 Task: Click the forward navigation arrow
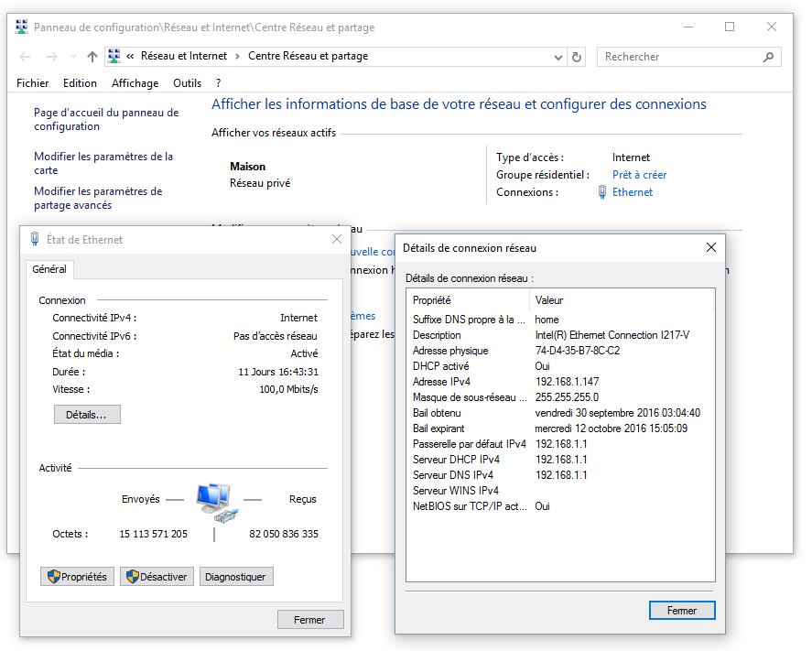52,57
